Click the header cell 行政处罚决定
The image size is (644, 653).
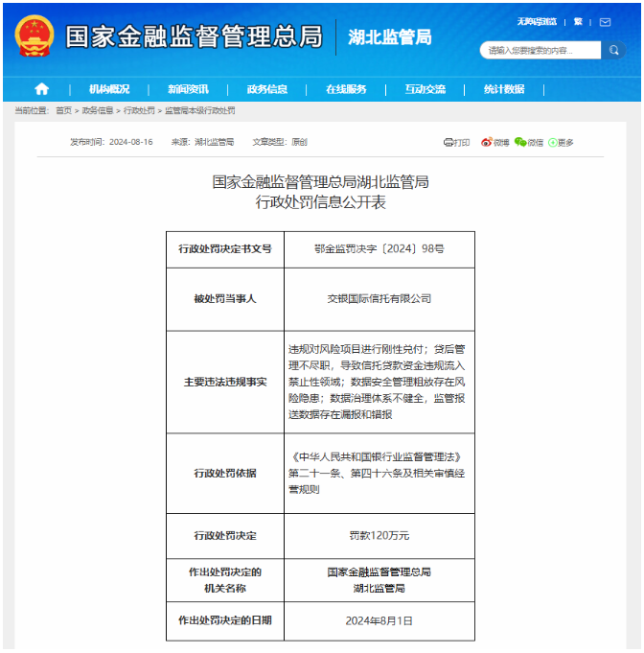pos(225,536)
